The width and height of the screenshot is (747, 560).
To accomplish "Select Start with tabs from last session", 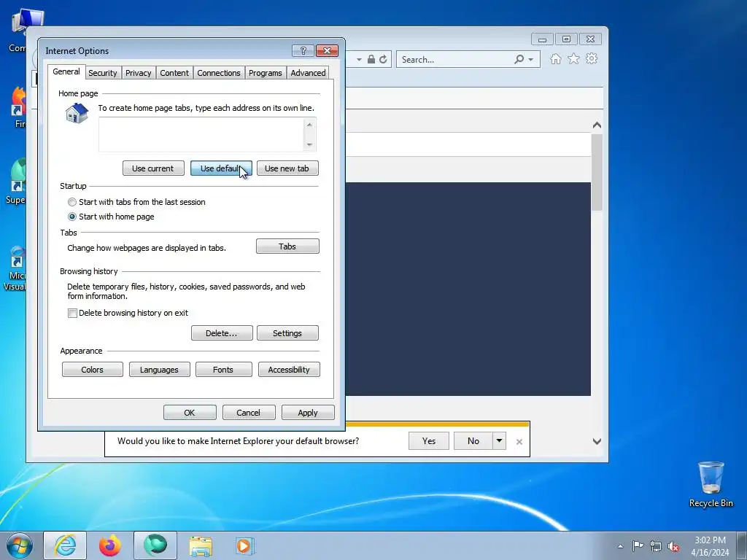I will point(72,202).
